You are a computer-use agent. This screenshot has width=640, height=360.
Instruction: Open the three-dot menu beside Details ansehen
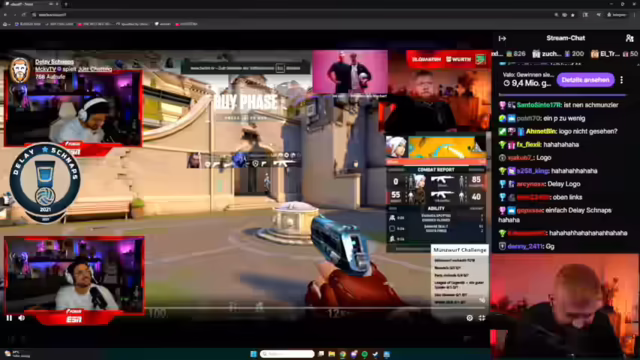[x=622, y=80]
